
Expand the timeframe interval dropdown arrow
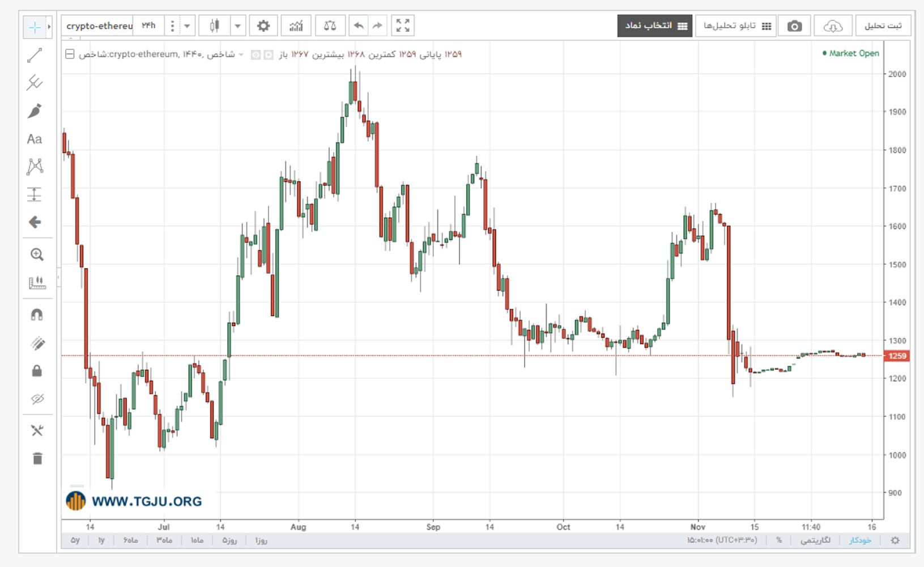[187, 26]
